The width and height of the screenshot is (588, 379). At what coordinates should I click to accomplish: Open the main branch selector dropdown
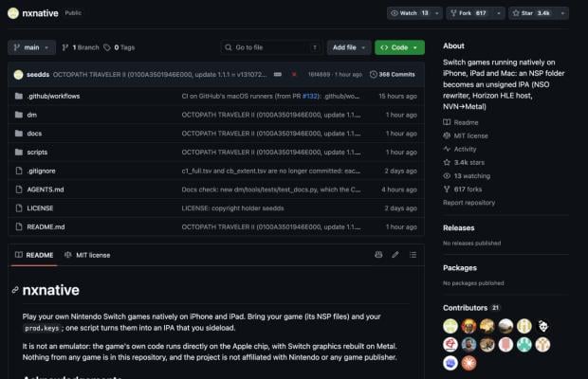[x=31, y=47]
